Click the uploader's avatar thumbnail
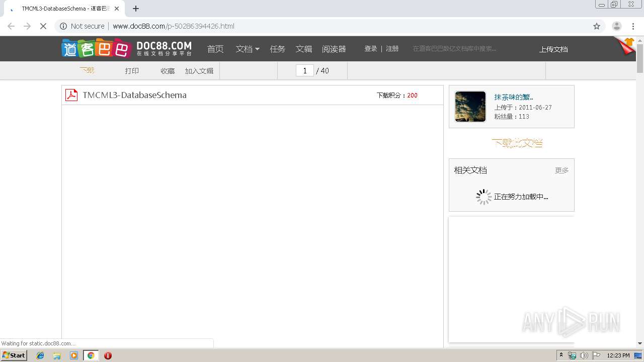Viewport: 644px width, 362px height. (470, 107)
